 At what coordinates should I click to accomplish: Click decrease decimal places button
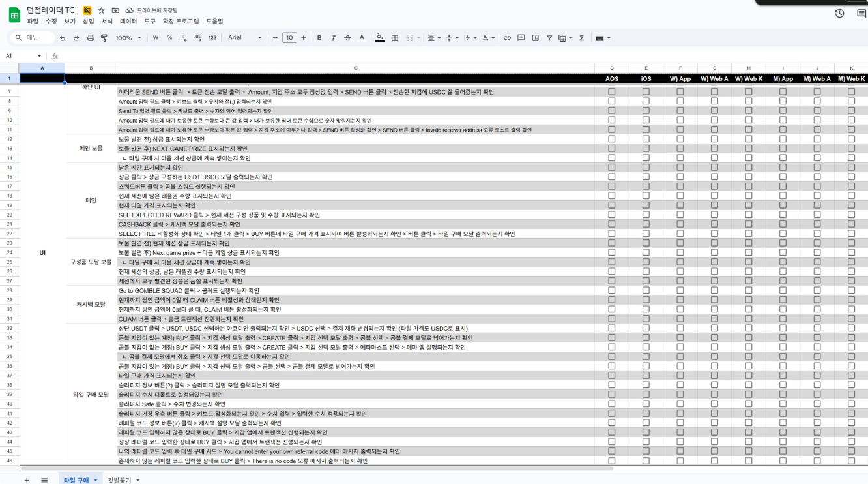[184, 38]
